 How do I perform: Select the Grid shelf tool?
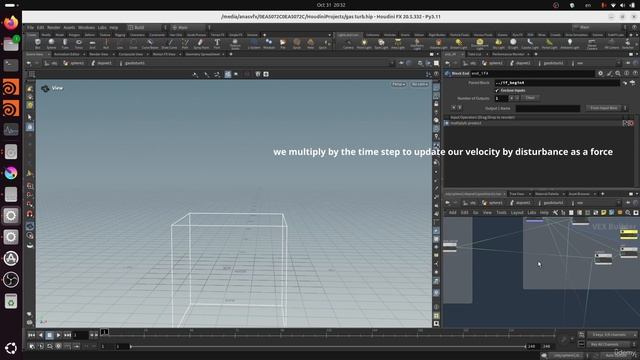[x=92, y=44]
